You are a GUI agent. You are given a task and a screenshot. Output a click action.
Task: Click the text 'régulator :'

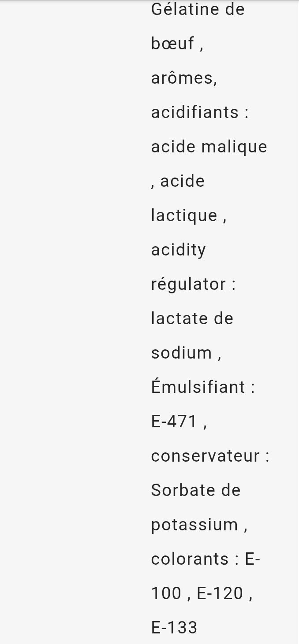tap(194, 285)
